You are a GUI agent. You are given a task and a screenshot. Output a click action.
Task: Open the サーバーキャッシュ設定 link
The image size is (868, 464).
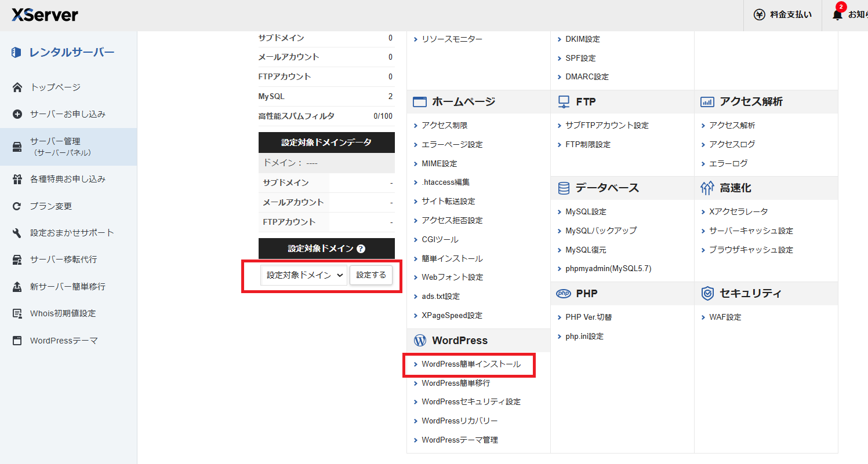click(751, 231)
